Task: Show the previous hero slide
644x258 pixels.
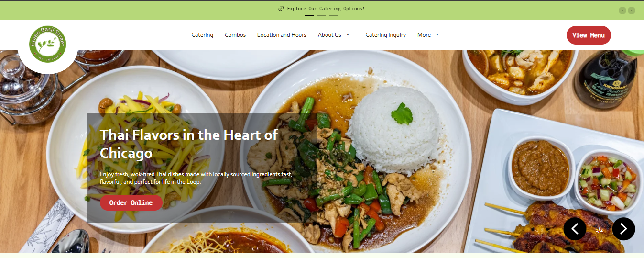Action: 575,229
